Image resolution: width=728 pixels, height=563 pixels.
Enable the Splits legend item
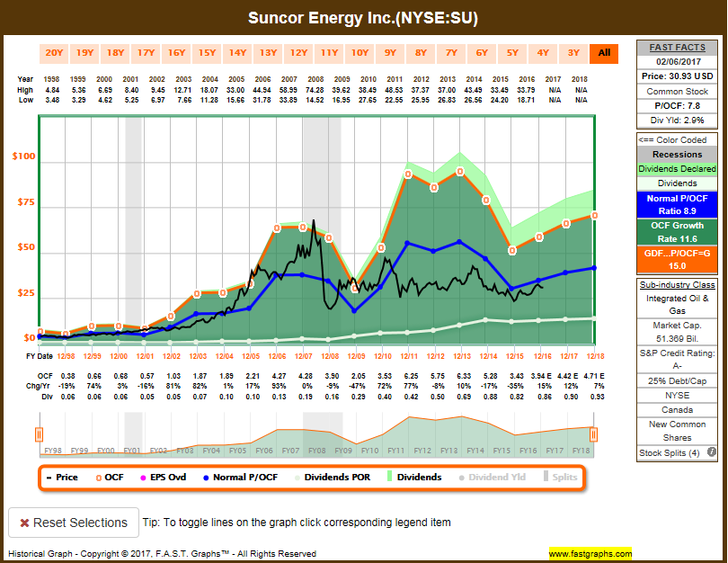pos(557,477)
